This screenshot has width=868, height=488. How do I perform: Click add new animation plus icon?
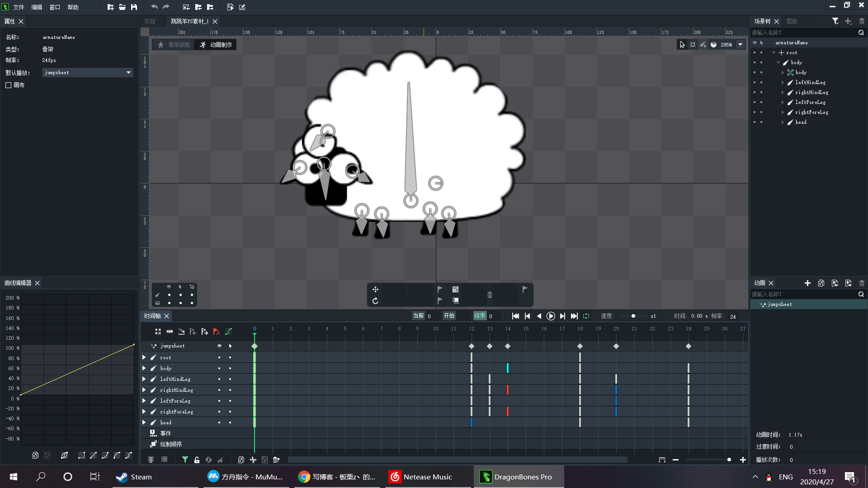(x=807, y=283)
